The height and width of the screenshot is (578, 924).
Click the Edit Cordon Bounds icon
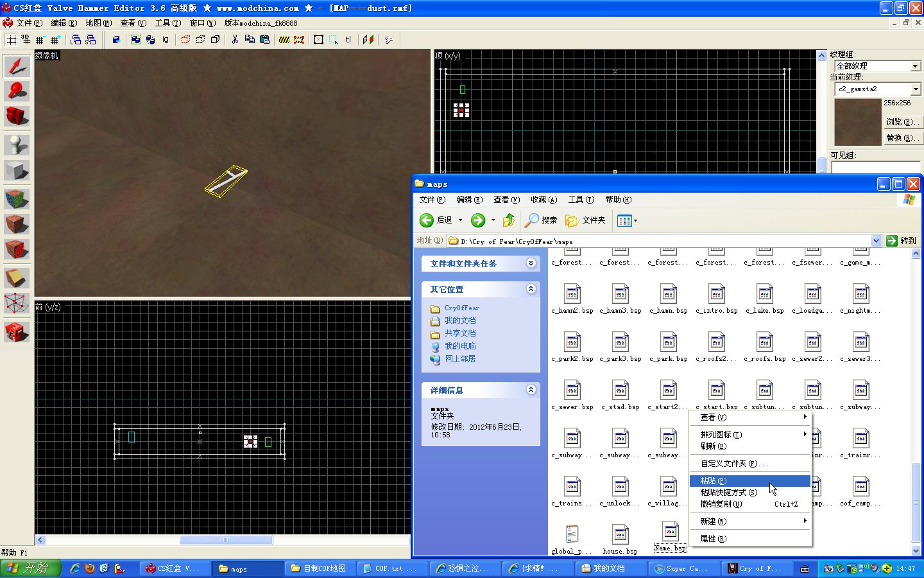coord(299,40)
